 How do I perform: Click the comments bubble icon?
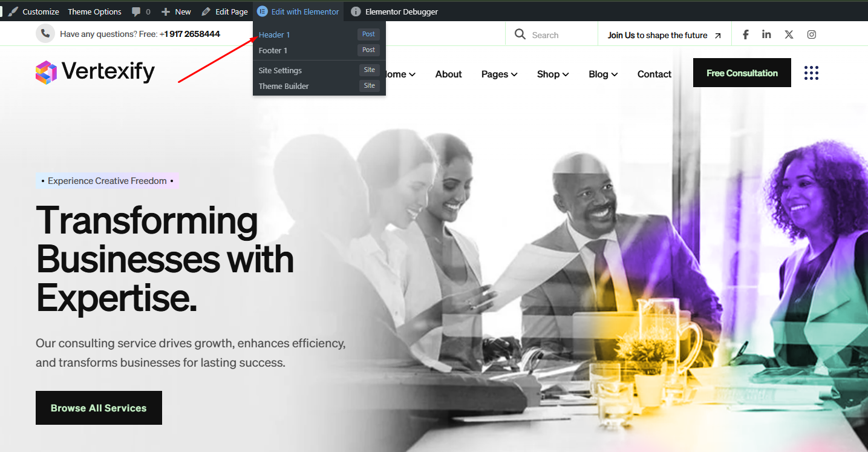click(x=136, y=11)
